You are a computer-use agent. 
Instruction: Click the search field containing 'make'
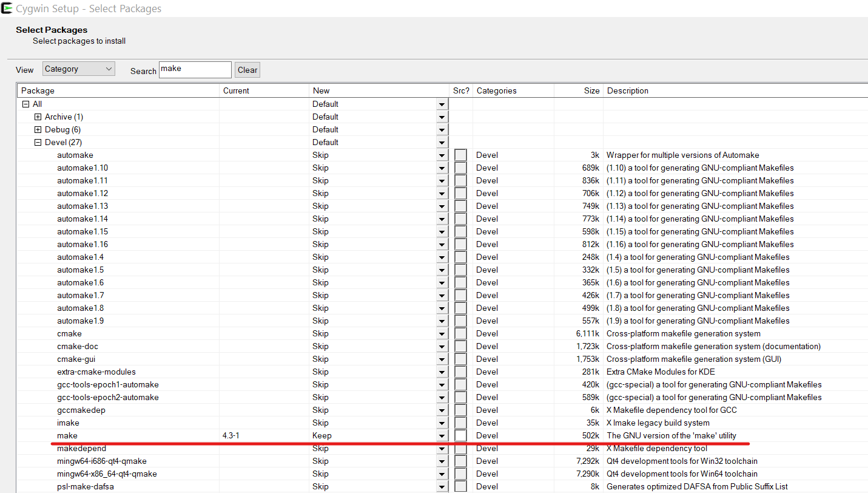[x=195, y=70]
